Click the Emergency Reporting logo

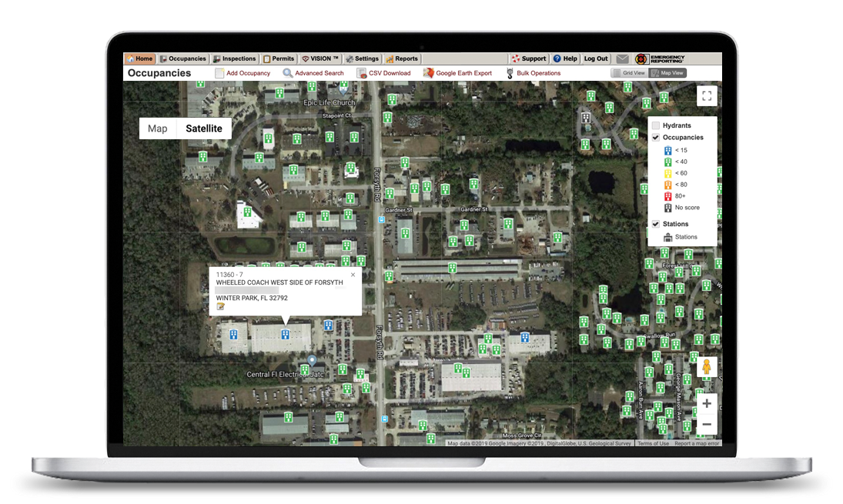[x=660, y=58]
